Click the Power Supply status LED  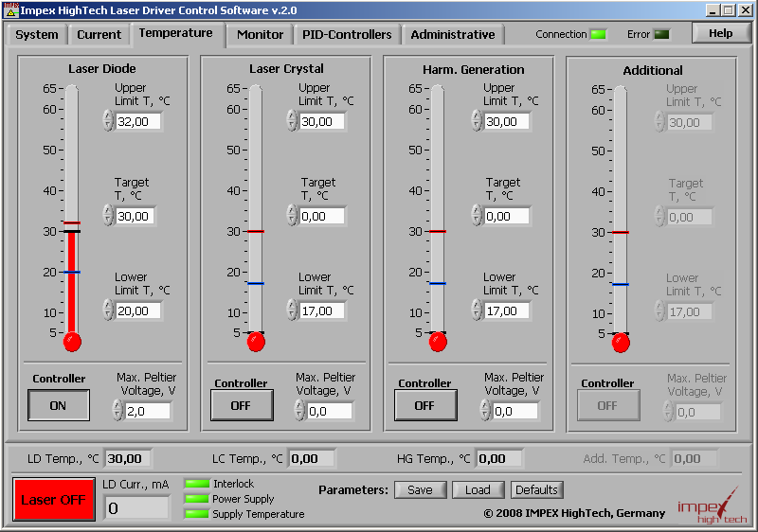[196, 499]
